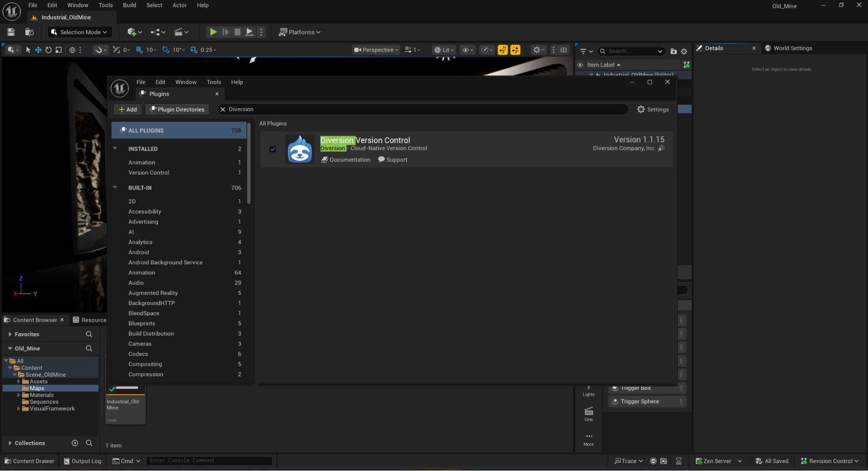Open the Revision Control status menu

pos(829,461)
